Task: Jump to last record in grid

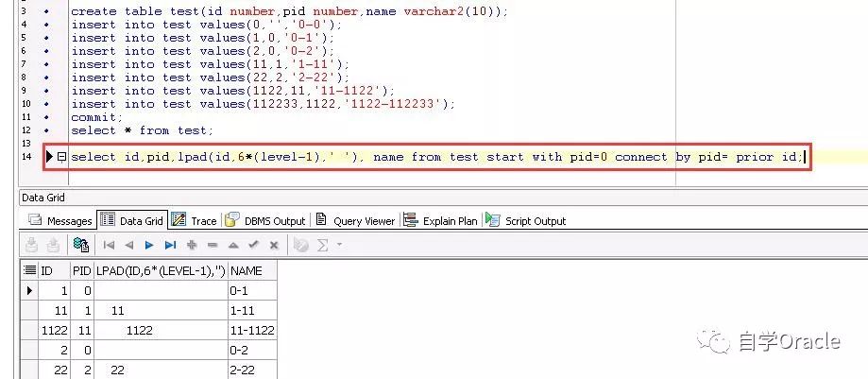Action: [x=171, y=245]
